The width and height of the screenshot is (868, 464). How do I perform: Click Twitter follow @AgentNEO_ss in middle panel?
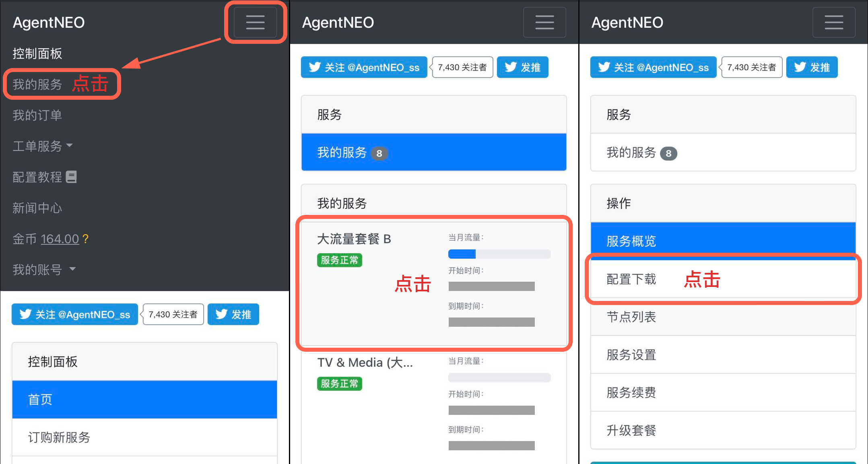(x=364, y=67)
